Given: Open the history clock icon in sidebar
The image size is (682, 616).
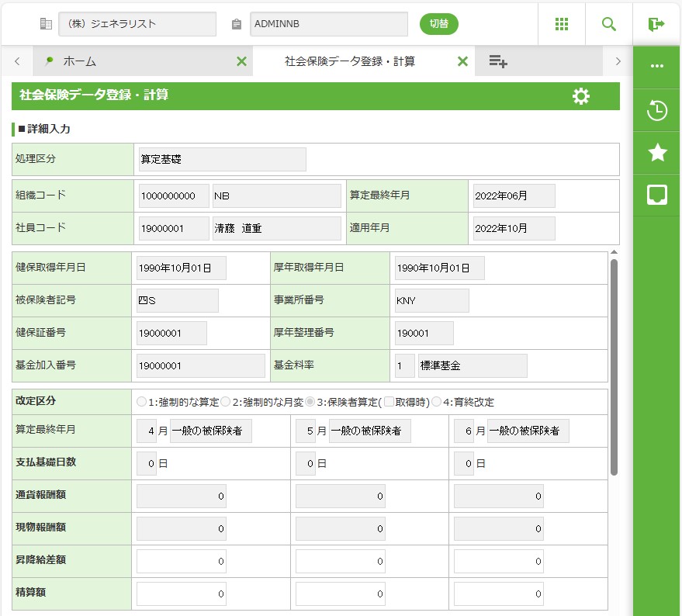Looking at the screenshot, I should pos(657,111).
